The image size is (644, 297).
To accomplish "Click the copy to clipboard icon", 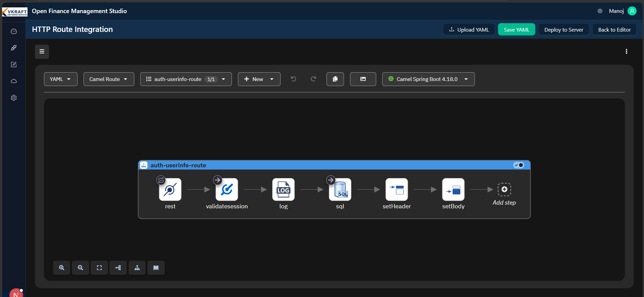I will [x=335, y=79].
